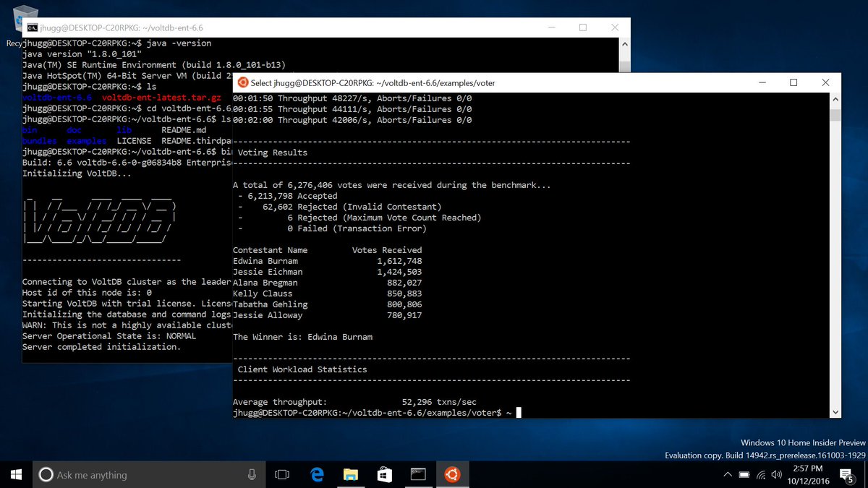Open the volume control tray icon
This screenshot has height=488, width=868.
(776, 475)
